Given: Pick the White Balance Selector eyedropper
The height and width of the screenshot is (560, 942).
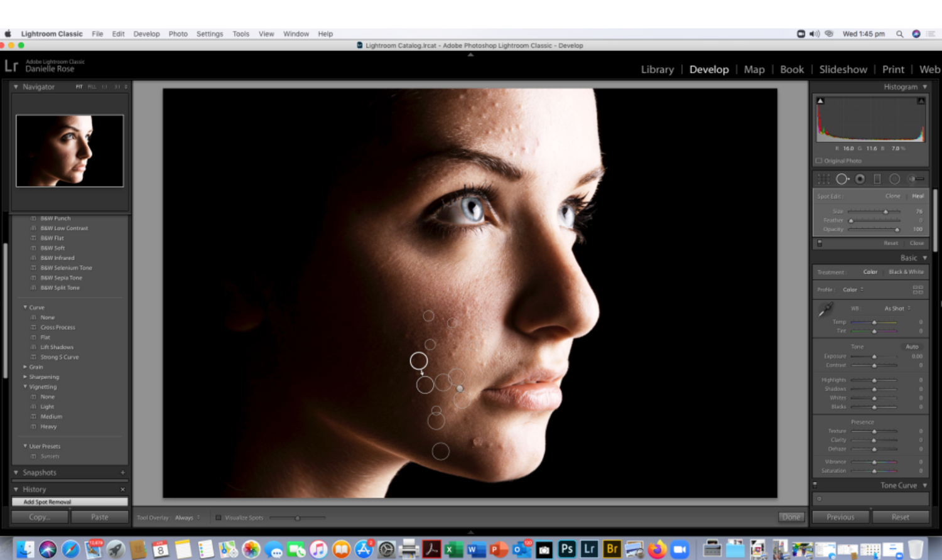Looking at the screenshot, I should [x=825, y=309].
